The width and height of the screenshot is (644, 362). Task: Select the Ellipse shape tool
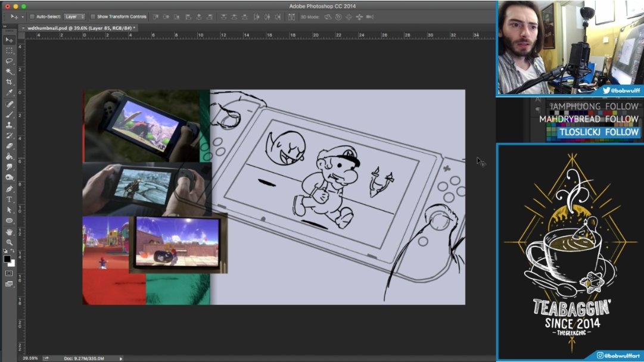point(9,221)
